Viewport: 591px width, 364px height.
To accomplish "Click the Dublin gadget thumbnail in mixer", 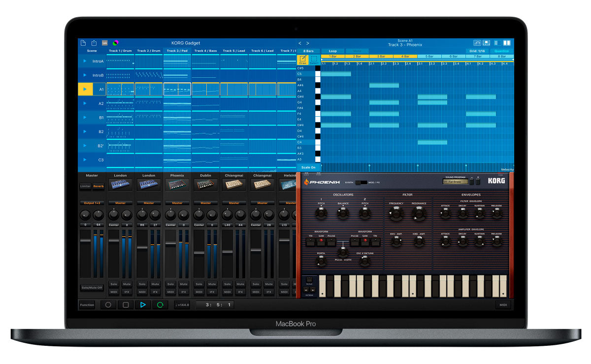I will (x=205, y=185).
